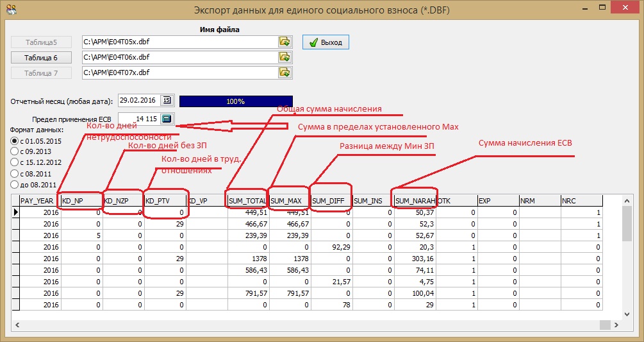Select 'с 08.2011' format option

[14, 173]
